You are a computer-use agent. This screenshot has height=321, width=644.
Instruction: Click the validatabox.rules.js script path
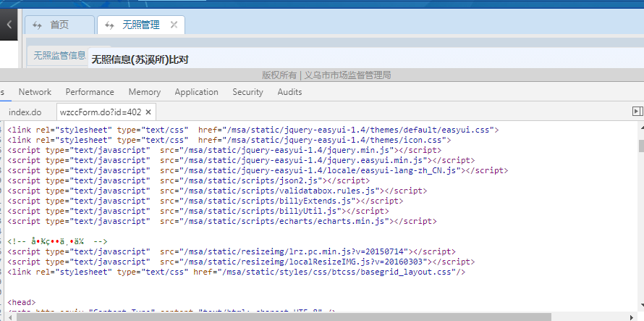281,191
